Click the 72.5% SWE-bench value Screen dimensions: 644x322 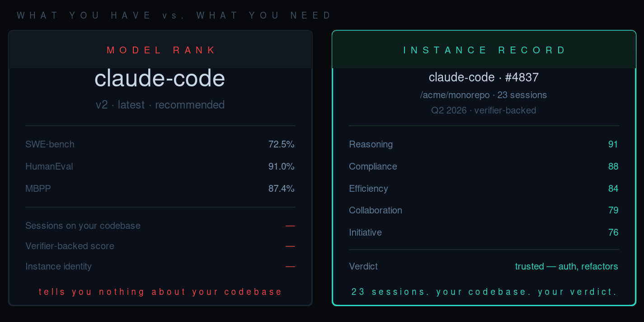[282, 144]
